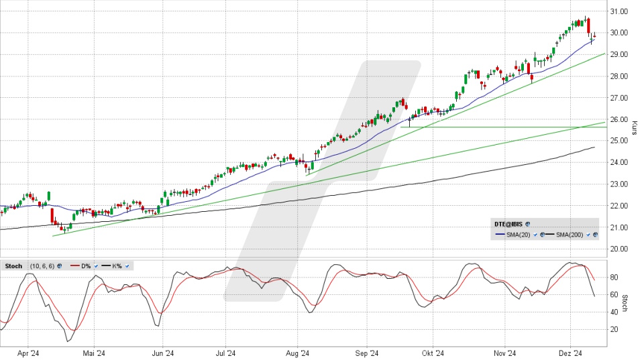
Task: Click the 'Okt '24' date axis label
Action: coord(433,353)
